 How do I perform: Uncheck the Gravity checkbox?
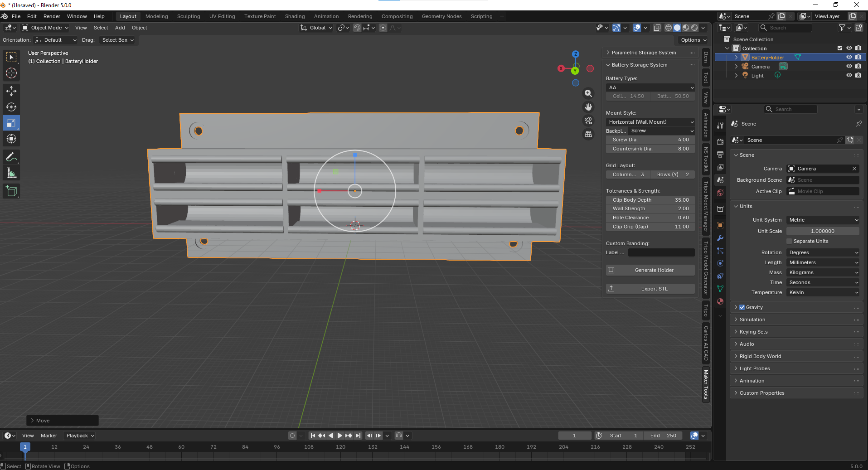click(742, 307)
